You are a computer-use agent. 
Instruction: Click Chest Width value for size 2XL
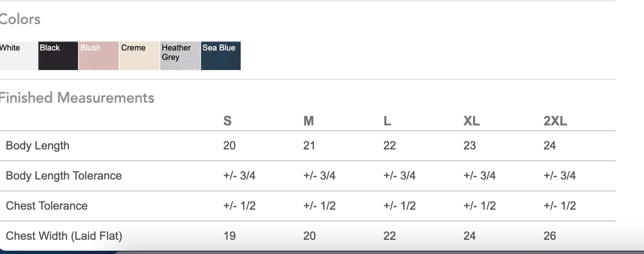coord(550,236)
